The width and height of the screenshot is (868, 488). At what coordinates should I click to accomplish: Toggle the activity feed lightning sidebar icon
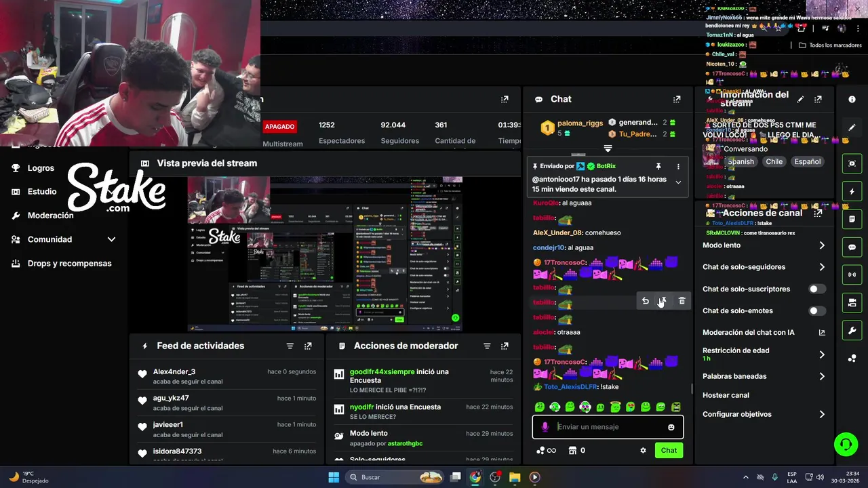click(x=852, y=191)
